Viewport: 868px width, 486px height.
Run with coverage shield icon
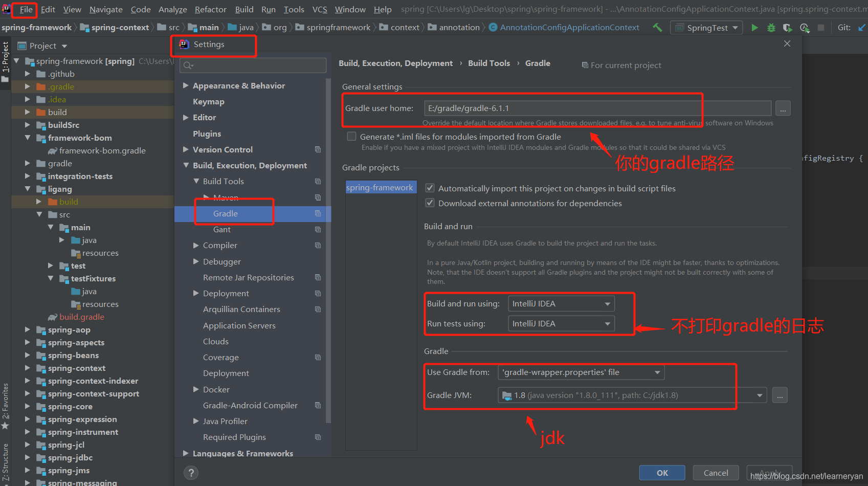pyautogui.click(x=788, y=28)
